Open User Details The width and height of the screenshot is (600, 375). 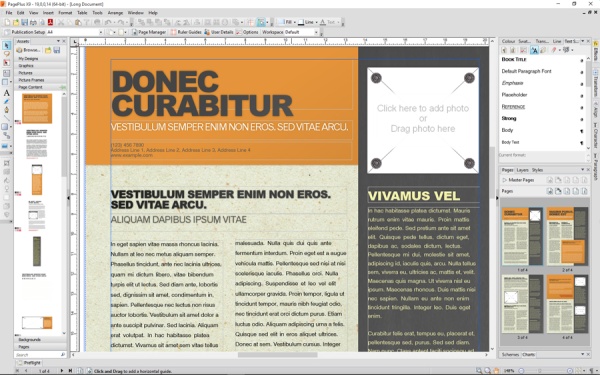pyautogui.click(x=218, y=32)
